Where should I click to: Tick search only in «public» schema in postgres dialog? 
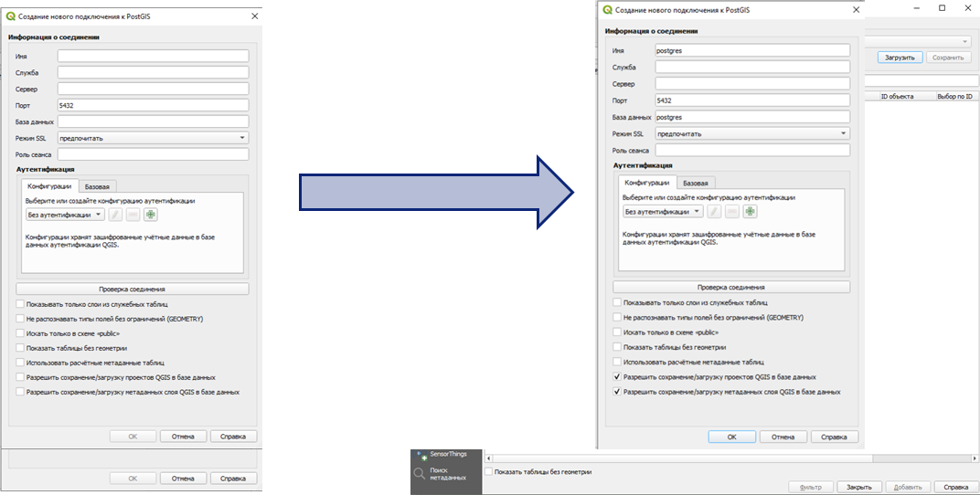[x=617, y=332]
